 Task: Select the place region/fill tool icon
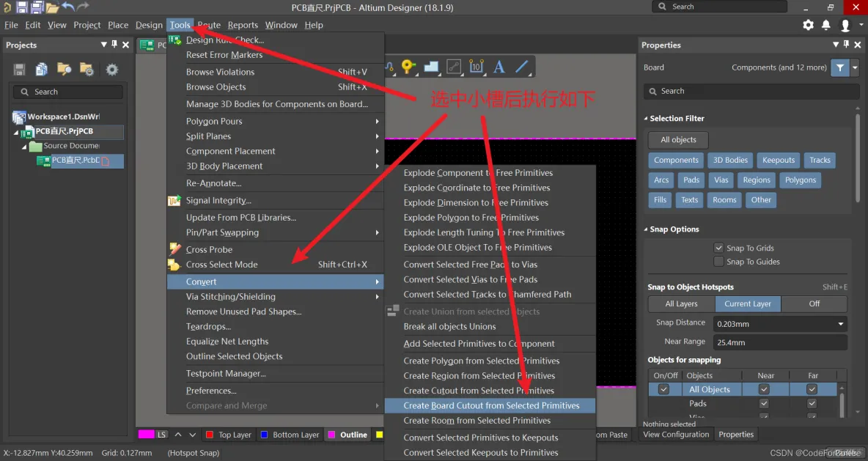tap(430, 67)
